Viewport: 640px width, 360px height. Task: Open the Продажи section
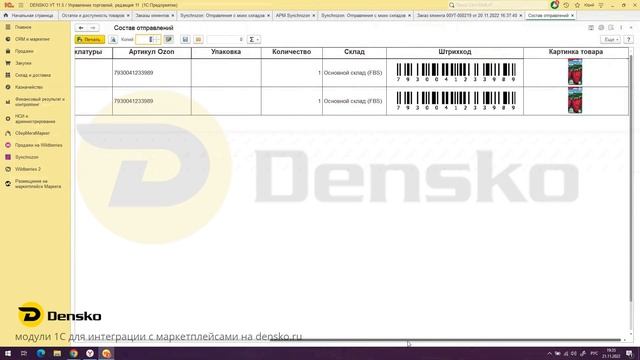[x=24, y=51]
